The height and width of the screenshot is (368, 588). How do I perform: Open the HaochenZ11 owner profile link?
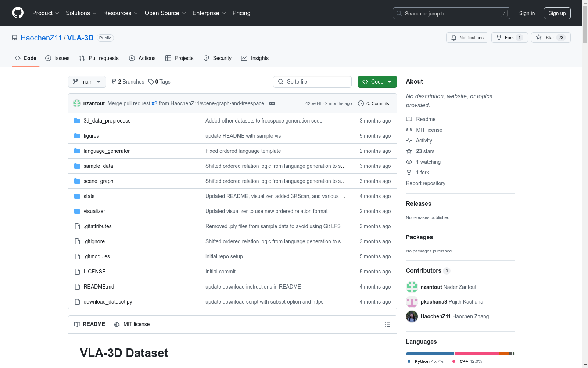pyautogui.click(x=41, y=38)
